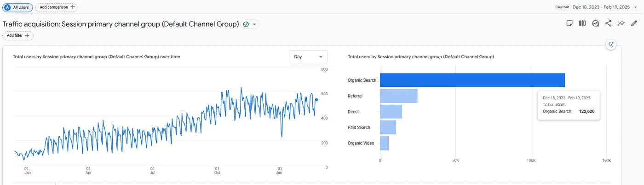The image size is (644, 185).
Task: Open the annotations note icon
Action: click(569, 23)
